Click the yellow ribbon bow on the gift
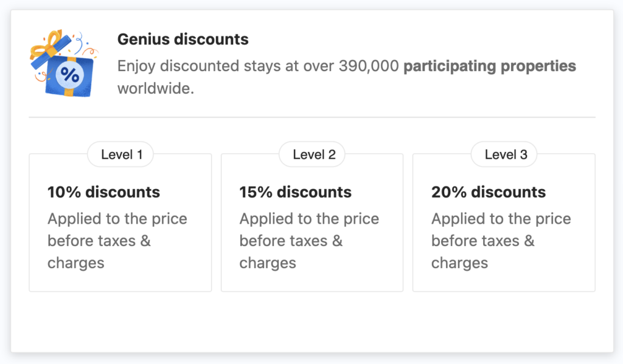This screenshot has height=364, width=623. coord(47,45)
